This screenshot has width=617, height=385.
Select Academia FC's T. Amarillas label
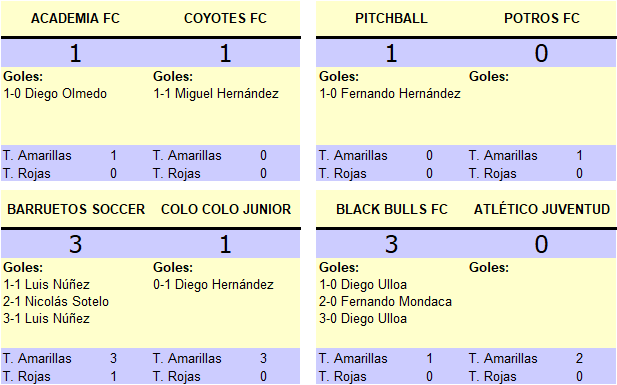(x=37, y=155)
